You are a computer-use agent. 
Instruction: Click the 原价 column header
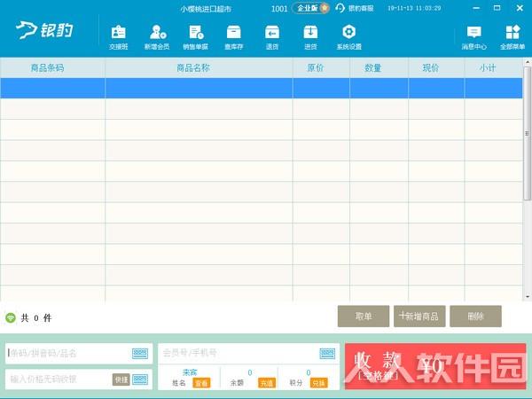click(x=321, y=68)
